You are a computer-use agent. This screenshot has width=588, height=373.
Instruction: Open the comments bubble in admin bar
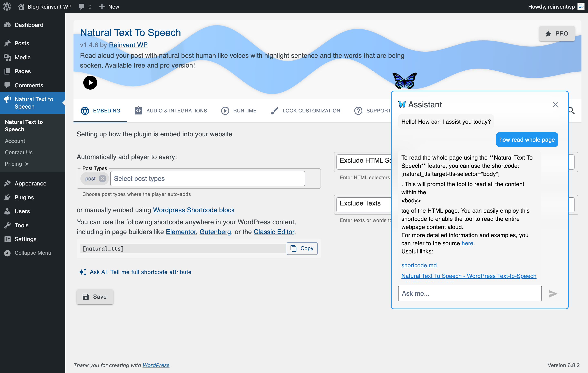click(x=85, y=7)
